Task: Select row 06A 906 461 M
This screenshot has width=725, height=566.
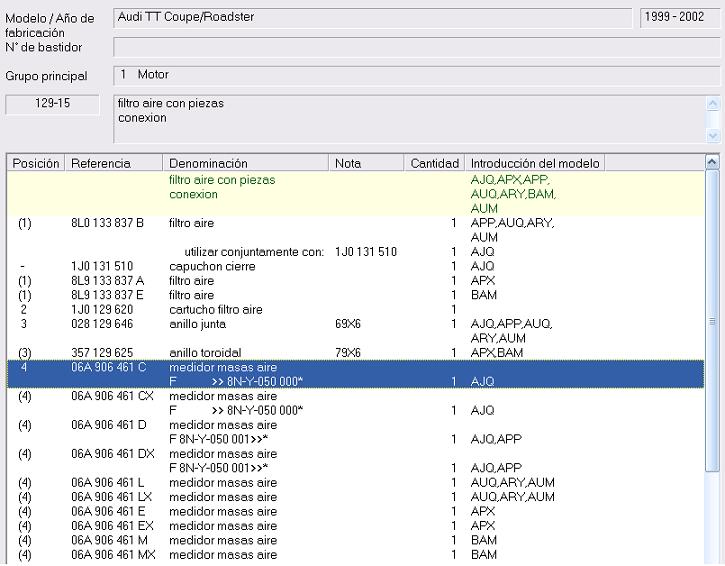Action: click(x=356, y=540)
